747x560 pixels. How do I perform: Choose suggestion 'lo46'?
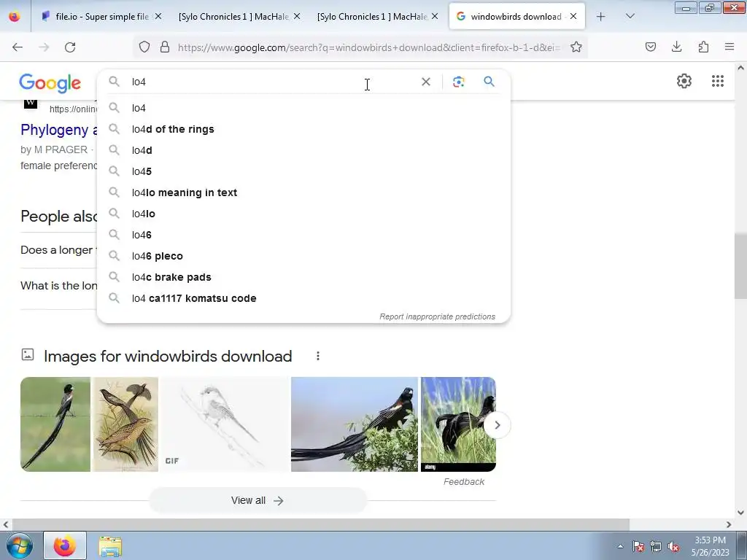pyautogui.click(x=303, y=235)
